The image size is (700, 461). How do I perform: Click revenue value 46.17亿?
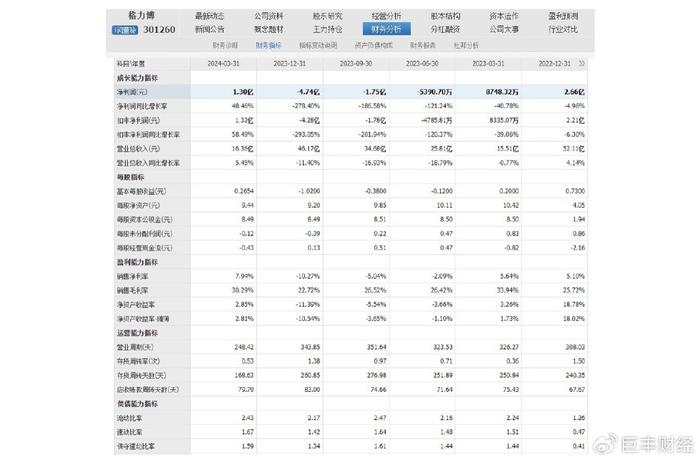tap(309, 149)
